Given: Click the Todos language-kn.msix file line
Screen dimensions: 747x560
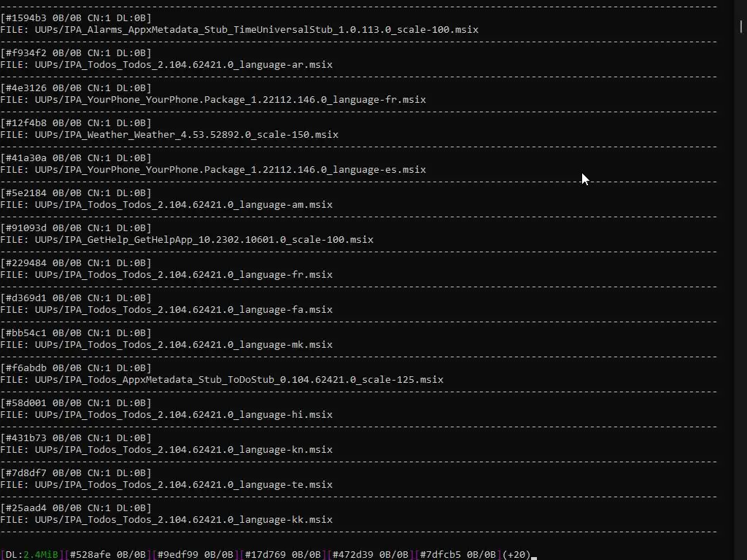Looking at the screenshot, I should pyautogui.click(x=166, y=449).
